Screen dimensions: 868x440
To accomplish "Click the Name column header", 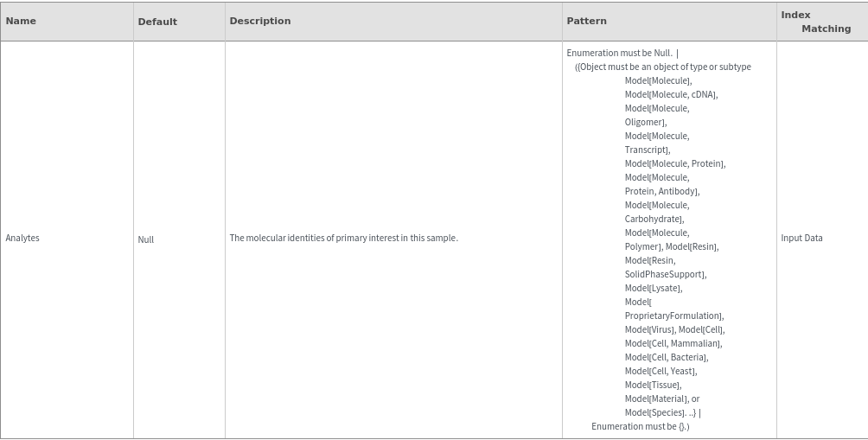I will click(21, 21).
